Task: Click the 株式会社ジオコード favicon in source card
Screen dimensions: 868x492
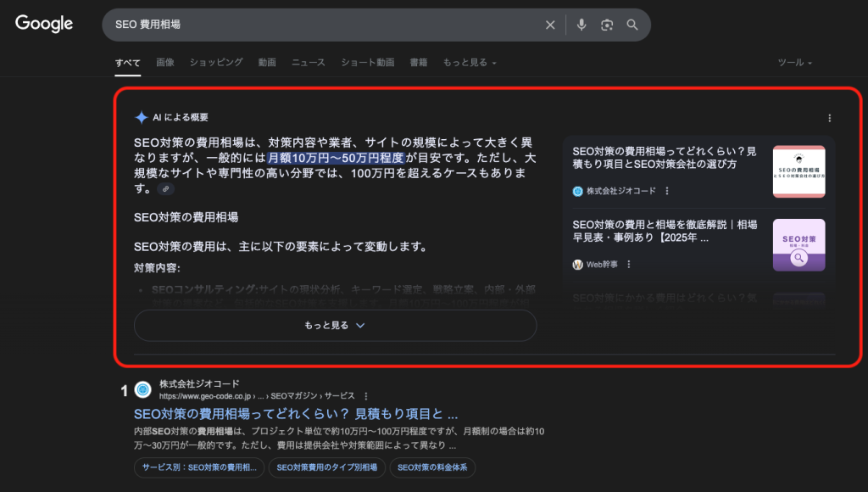Action: click(x=577, y=191)
